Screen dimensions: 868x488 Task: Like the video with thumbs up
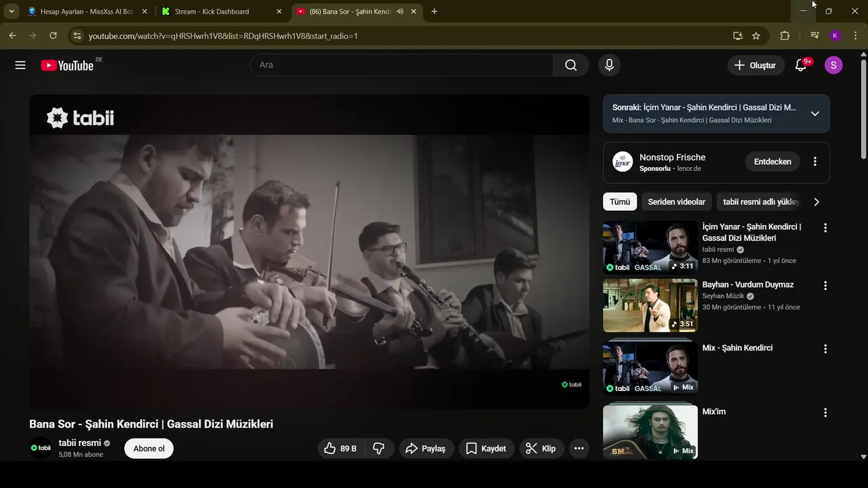pos(341,449)
